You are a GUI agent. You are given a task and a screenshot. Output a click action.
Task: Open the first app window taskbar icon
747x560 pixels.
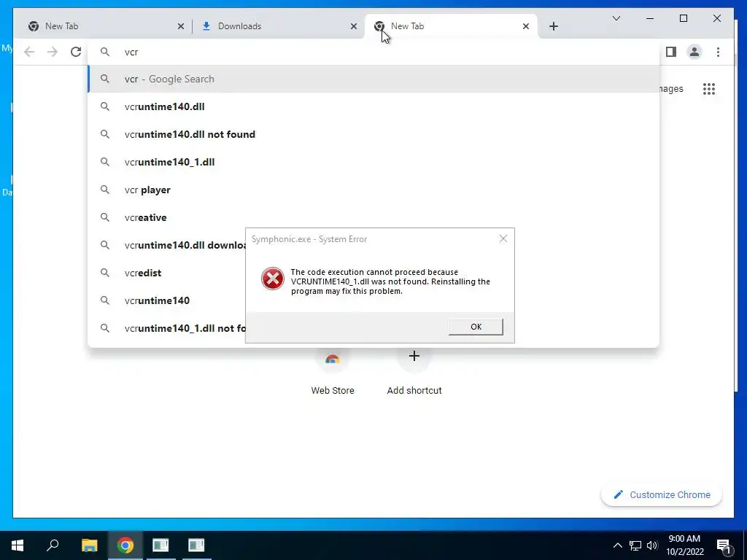click(x=160, y=545)
